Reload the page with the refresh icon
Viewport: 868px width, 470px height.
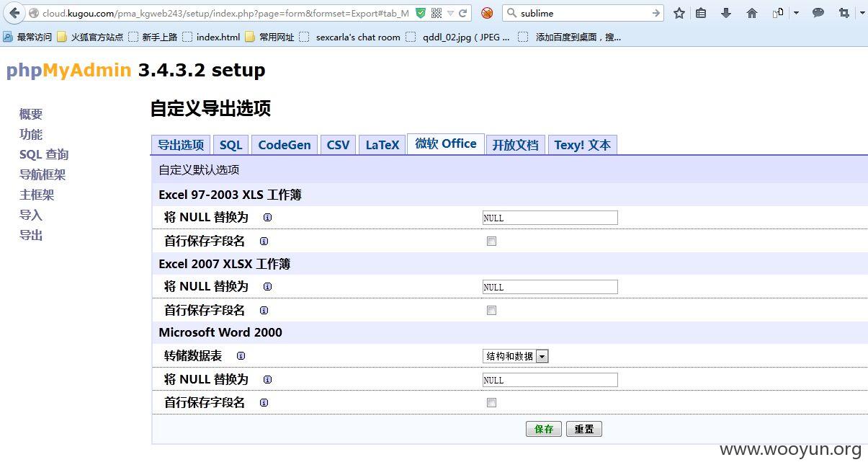[x=463, y=13]
